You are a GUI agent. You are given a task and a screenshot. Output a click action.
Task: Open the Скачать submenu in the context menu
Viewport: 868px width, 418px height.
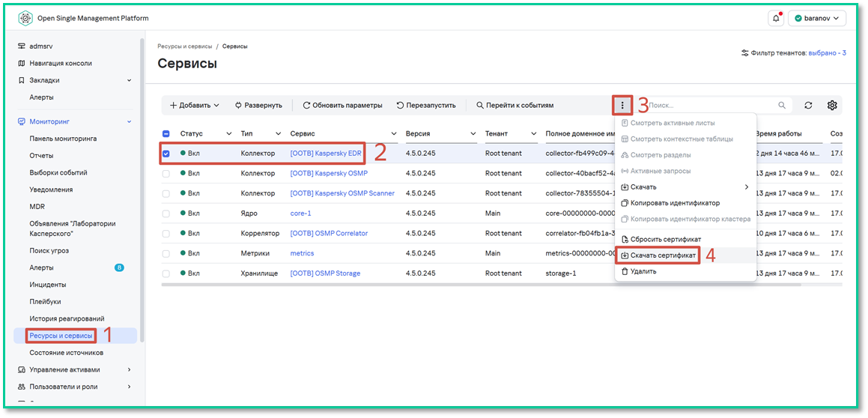(x=685, y=187)
